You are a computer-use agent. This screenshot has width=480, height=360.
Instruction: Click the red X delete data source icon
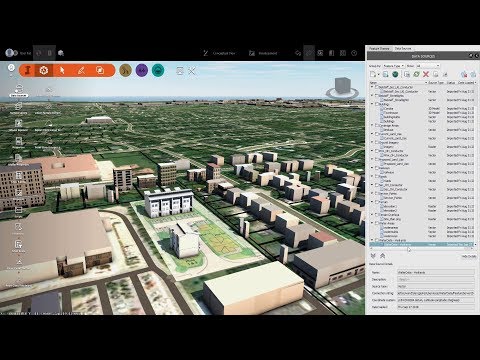[x=426, y=74]
